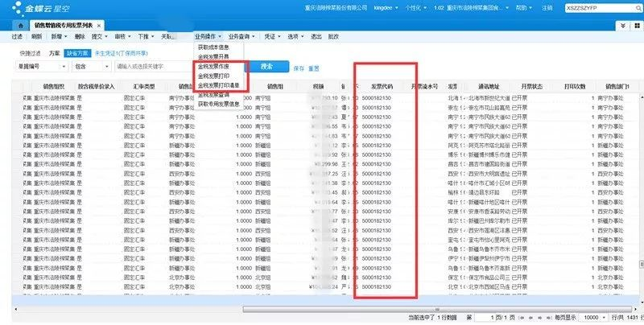Go to the previous page pager icon
This screenshot has width=644, height=325.
(530, 318)
